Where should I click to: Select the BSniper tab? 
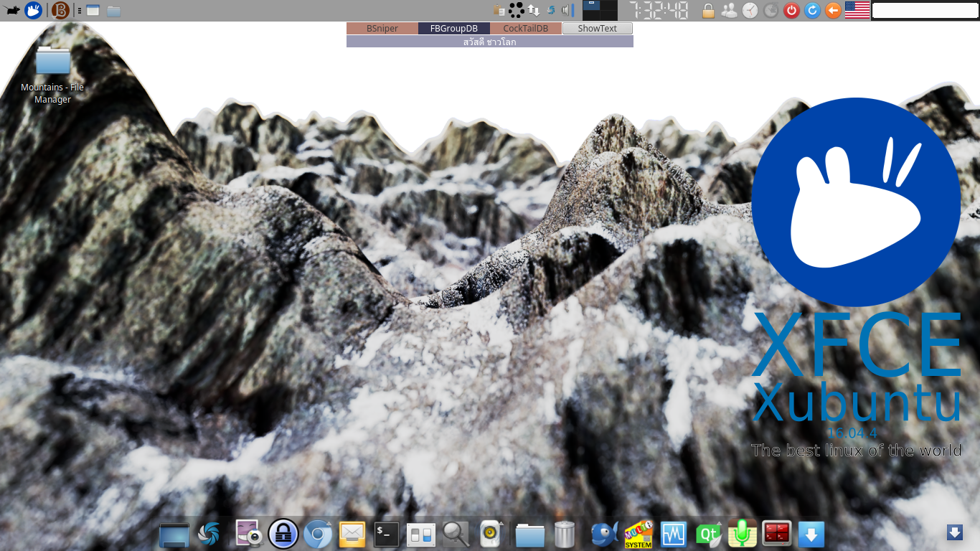382,29
